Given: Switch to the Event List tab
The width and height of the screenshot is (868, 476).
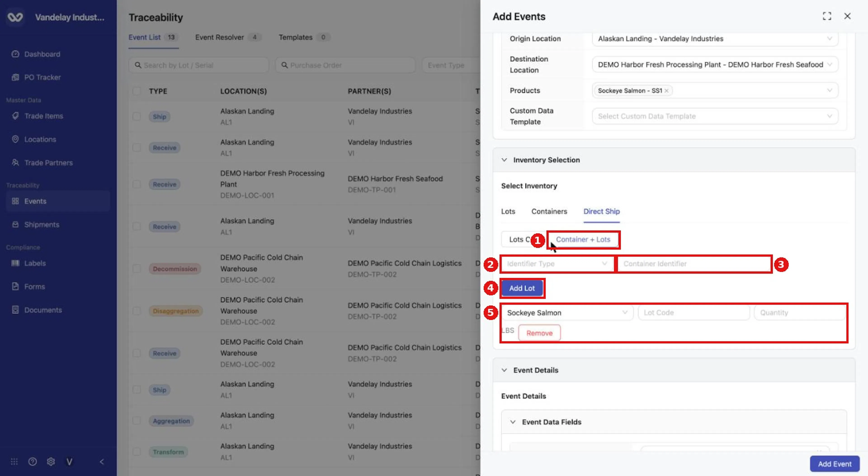Looking at the screenshot, I should (153, 37).
